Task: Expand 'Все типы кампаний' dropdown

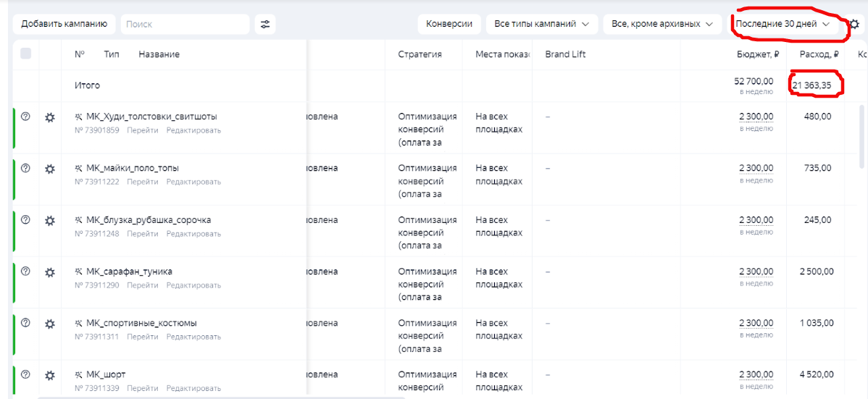Action: pyautogui.click(x=541, y=24)
